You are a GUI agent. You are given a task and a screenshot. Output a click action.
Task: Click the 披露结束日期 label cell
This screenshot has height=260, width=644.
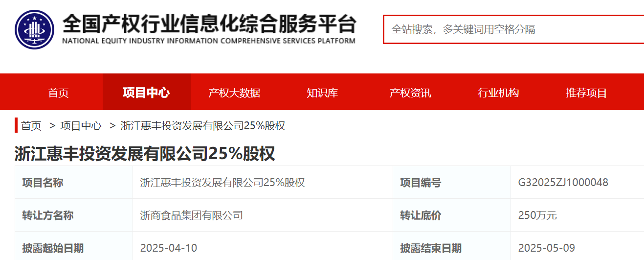click(x=452, y=246)
